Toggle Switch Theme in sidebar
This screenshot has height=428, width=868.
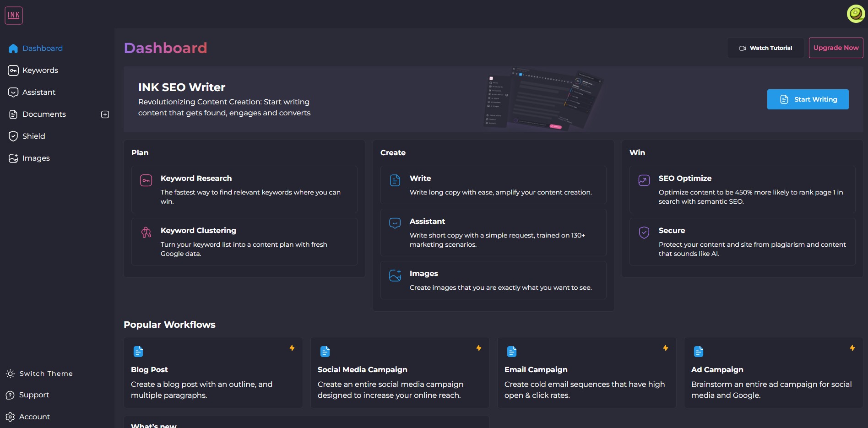[39, 374]
